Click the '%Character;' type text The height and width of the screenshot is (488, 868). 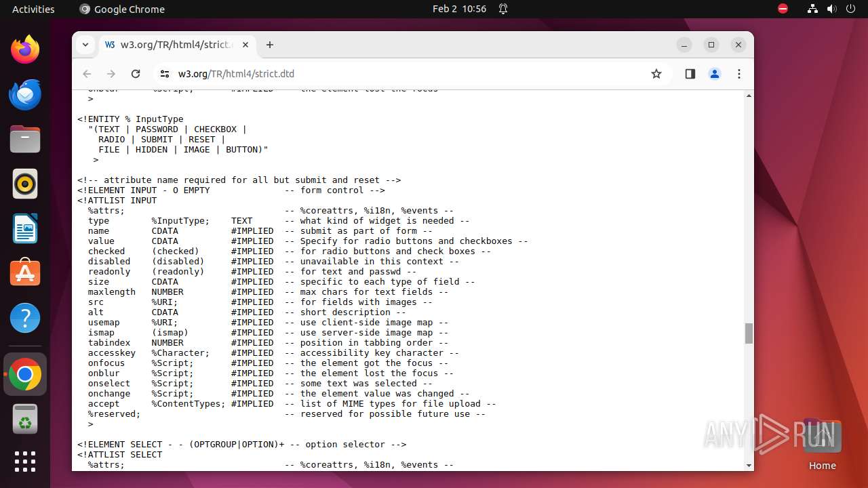click(180, 353)
